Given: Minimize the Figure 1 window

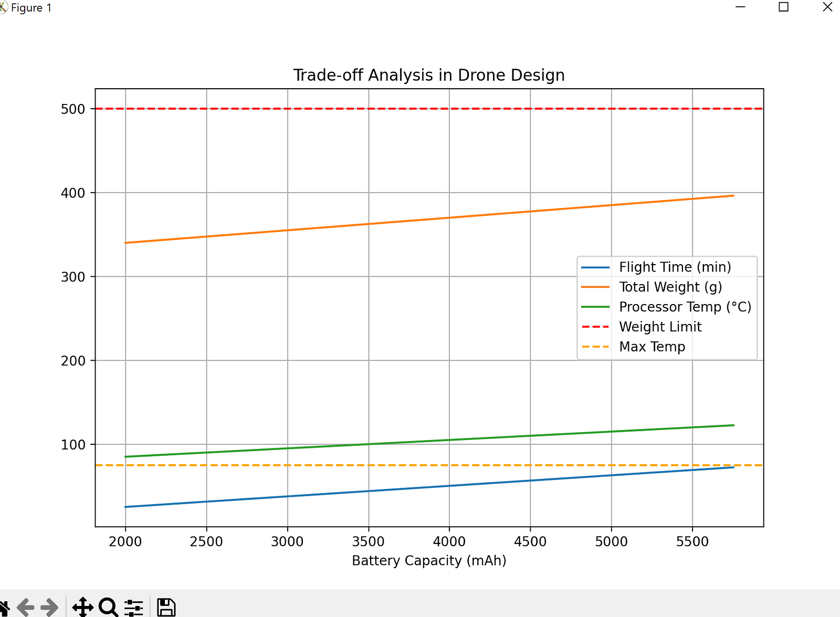Looking at the screenshot, I should click(740, 7).
